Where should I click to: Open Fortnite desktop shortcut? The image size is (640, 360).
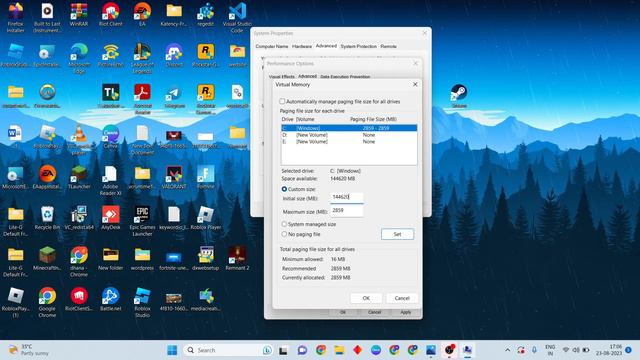pyautogui.click(x=205, y=178)
